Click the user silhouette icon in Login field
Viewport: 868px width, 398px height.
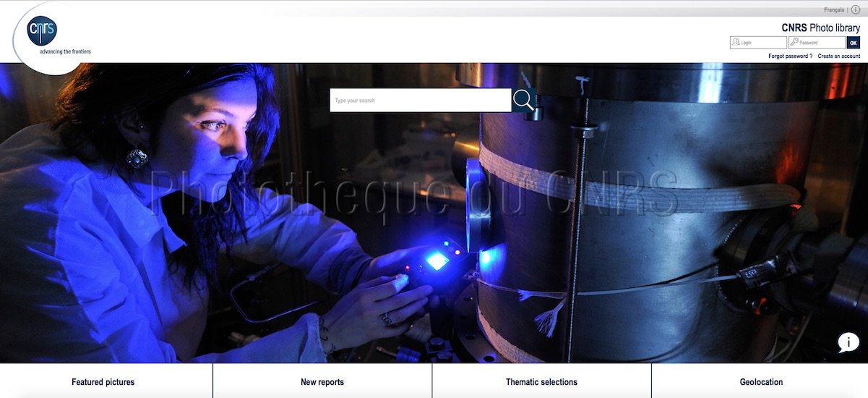pos(736,43)
